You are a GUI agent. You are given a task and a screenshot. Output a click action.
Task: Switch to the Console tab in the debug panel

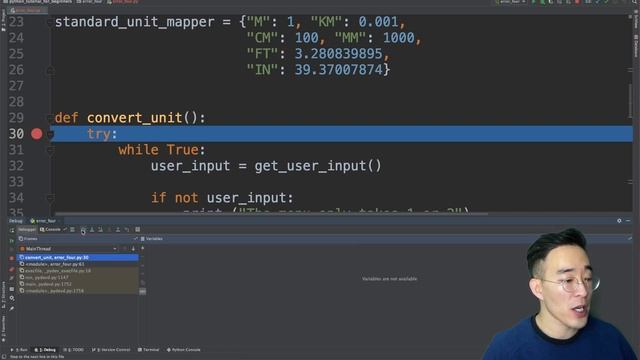[x=50, y=230]
